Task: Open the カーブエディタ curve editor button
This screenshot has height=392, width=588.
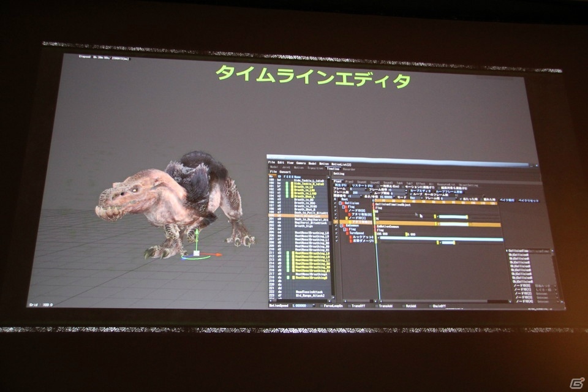Action: tap(421, 191)
